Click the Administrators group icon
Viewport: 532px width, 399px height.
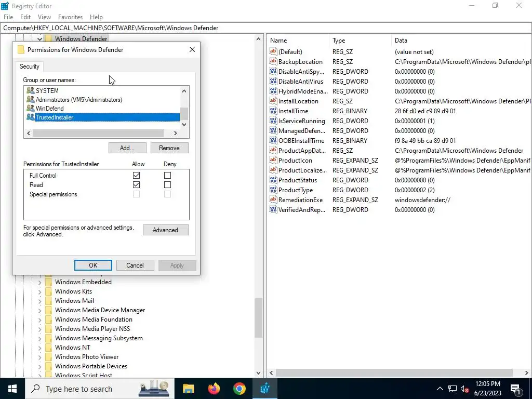click(x=31, y=99)
